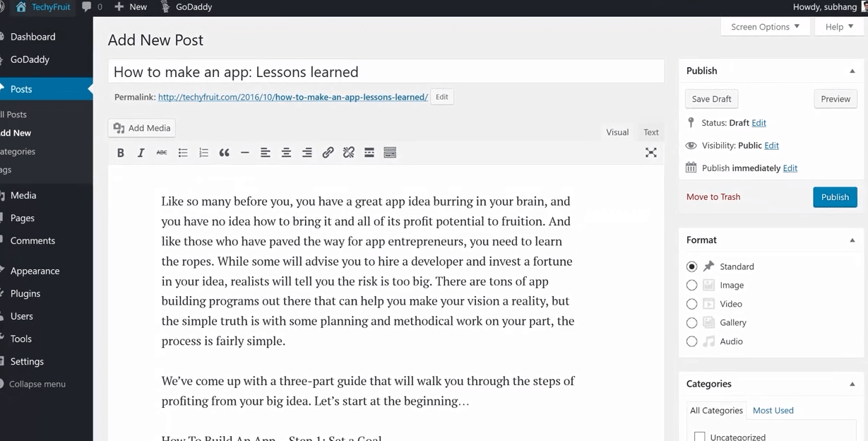
Task: Edit the post Status: Draft
Action: coord(759,123)
